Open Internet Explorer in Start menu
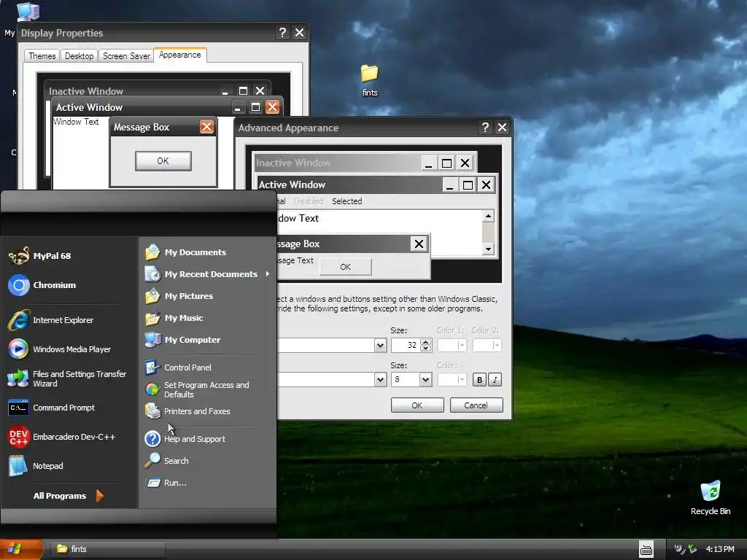747x560 pixels. [x=50, y=320]
